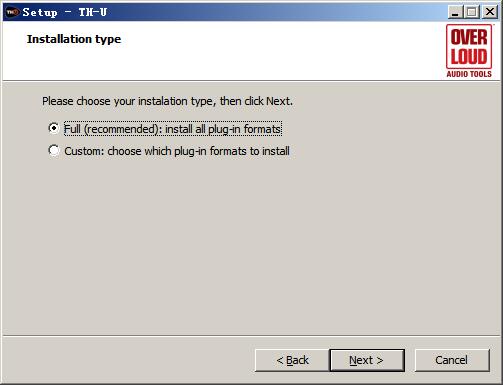Proceed by clicking Next >
Viewport: 503px width, 385px height.
click(x=367, y=360)
